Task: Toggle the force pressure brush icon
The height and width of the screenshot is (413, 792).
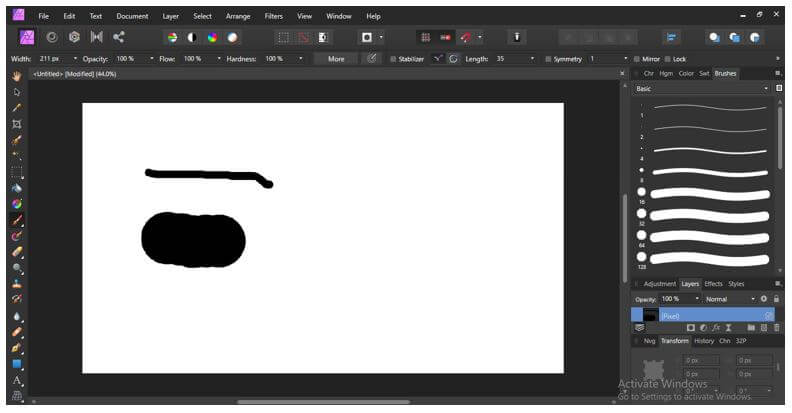Action: 372,59
